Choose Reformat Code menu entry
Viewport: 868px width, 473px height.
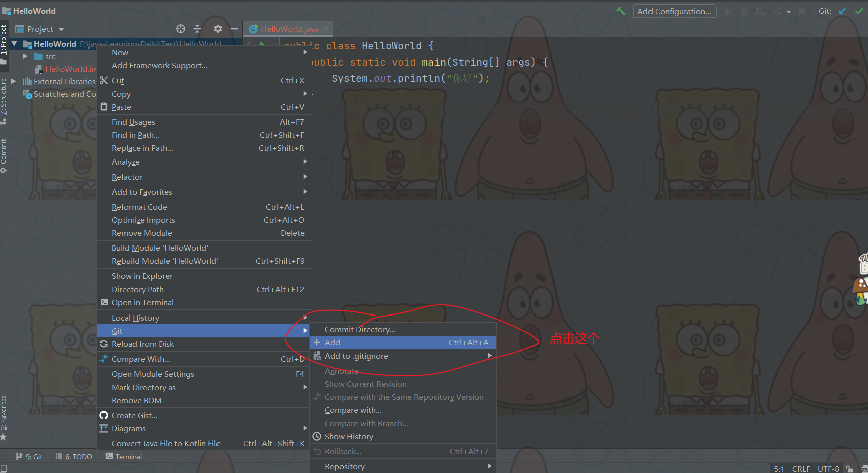tap(204, 207)
